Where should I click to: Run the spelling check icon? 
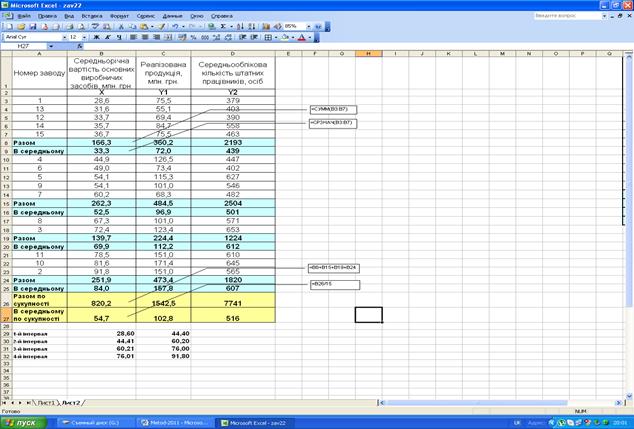(x=95, y=26)
